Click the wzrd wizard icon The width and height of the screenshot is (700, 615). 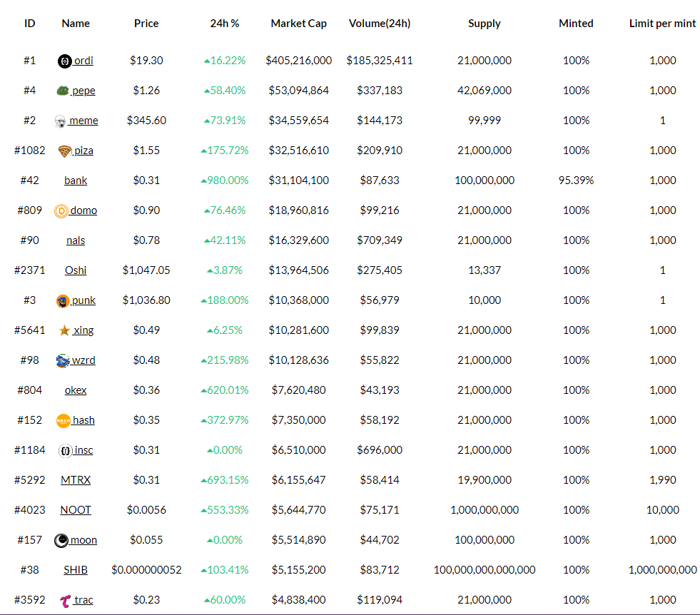point(63,361)
